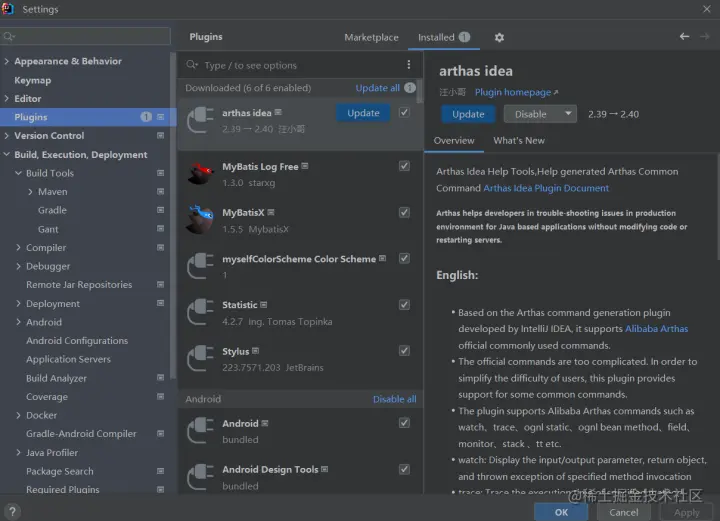720x521 pixels.
Task: Click the OK button
Action: pyautogui.click(x=561, y=512)
